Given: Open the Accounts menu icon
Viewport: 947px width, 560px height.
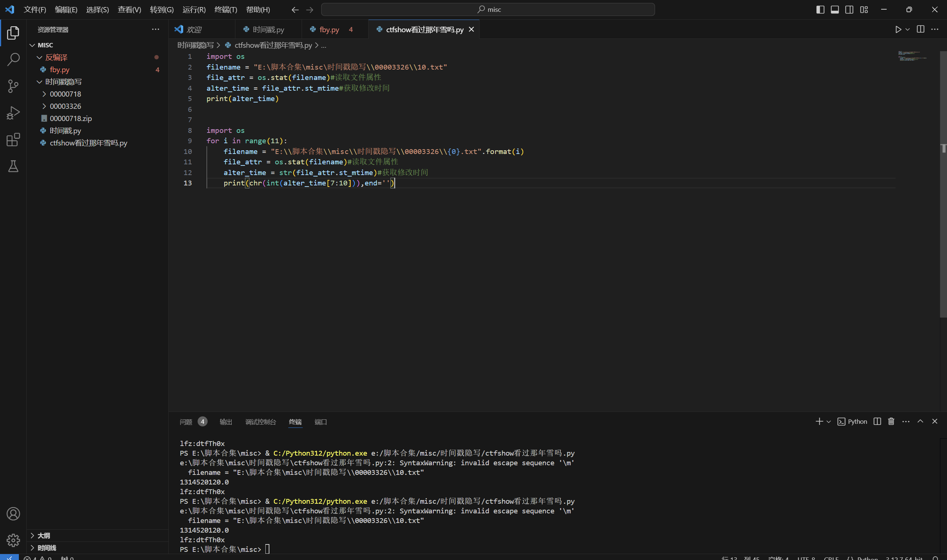Looking at the screenshot, I should click(x=13, y=514).
